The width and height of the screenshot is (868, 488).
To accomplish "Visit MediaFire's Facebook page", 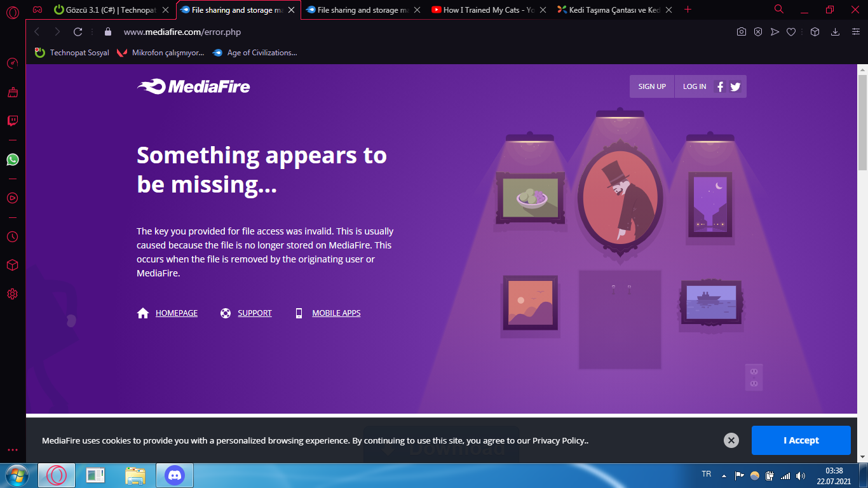I will (720, 87).
